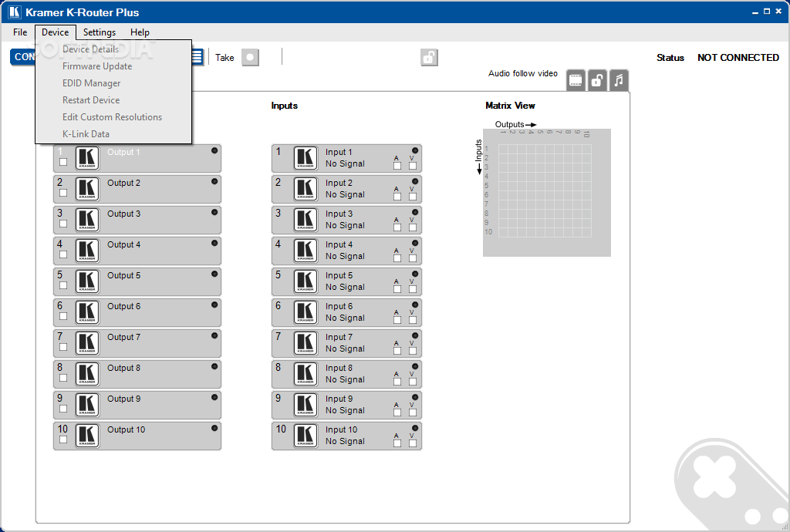Image resolution: width=790 pixels, height=532 pixels.
Task: Choose Restart Device menu entry
Action: click(113, 100)
